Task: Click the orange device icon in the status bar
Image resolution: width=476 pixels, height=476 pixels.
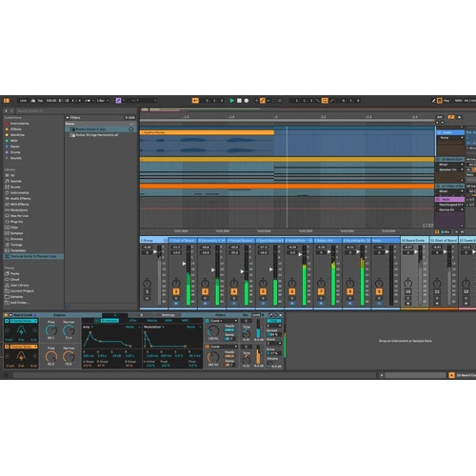Action: pyautogui.click(x=452, y=375)
